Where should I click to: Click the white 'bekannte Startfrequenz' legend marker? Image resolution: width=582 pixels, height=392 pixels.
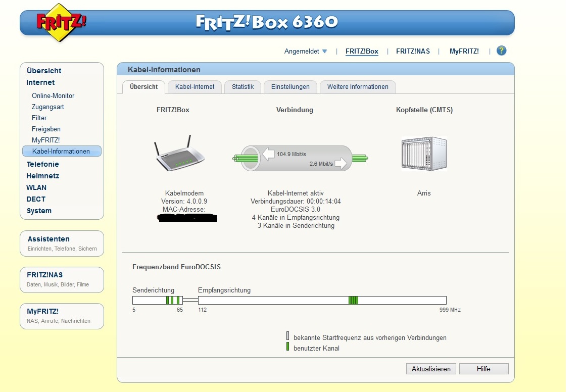pyautogui.click(x=287, y=336)
